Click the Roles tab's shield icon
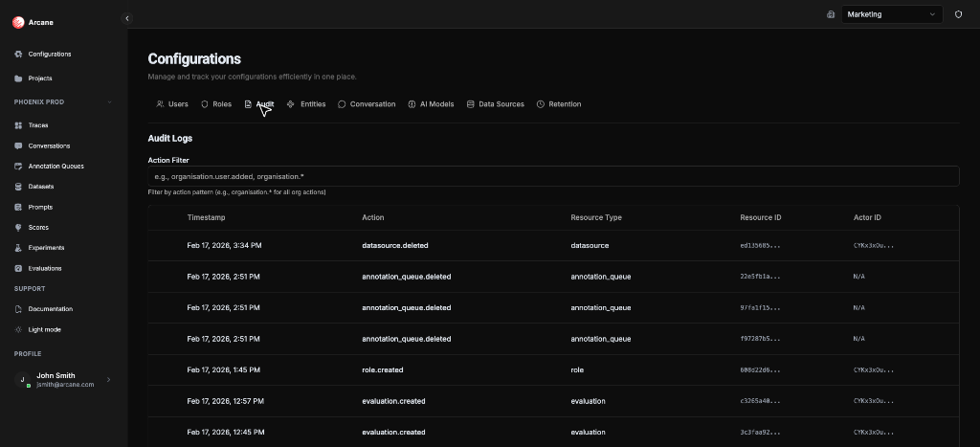980x447 pixels. point(205,104)
